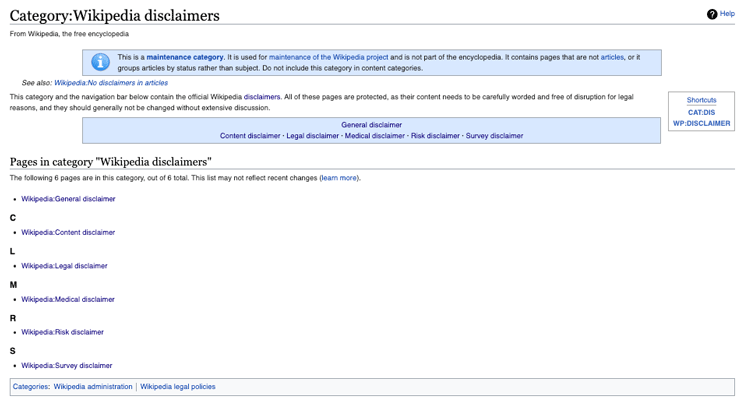The height and width of the screenshot is (405, 744).
Task: Open 'Wikipedia:Survey disclaimer' list entry
Action: (67, 366)
